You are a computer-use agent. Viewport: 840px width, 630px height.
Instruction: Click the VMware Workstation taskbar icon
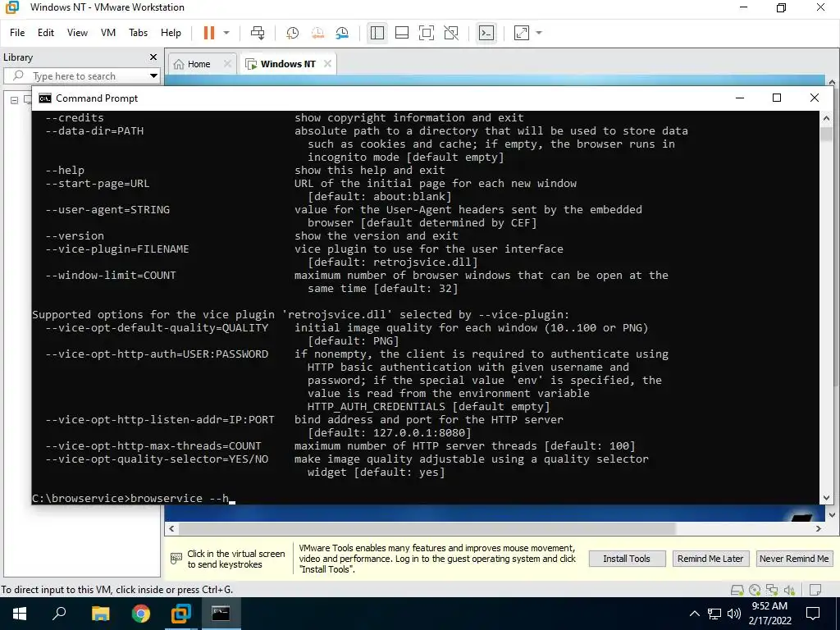click(x=181, y=614)
